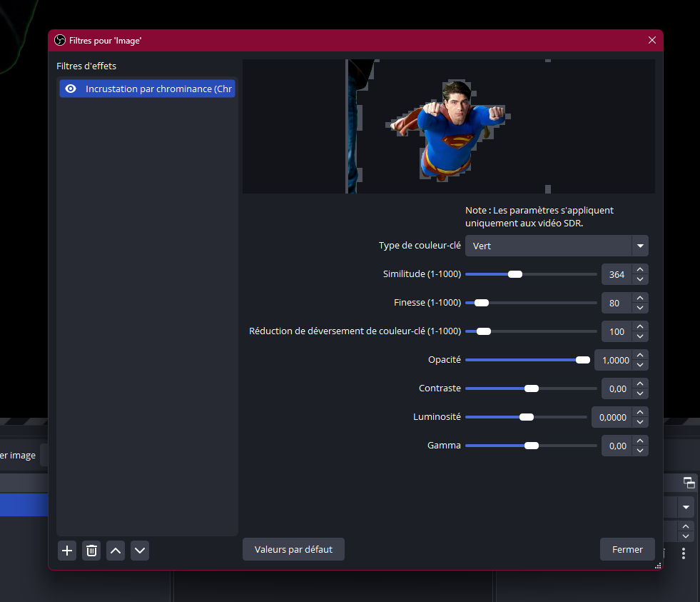This screenshot has width=700, height=602.
Task: Click the Réduction de déversement field 100
Action: coord(617,331)
